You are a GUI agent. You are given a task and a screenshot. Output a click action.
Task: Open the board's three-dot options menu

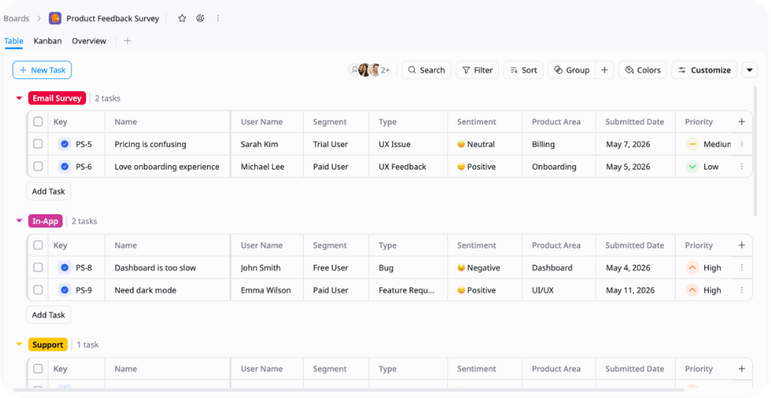click(218, 18)
